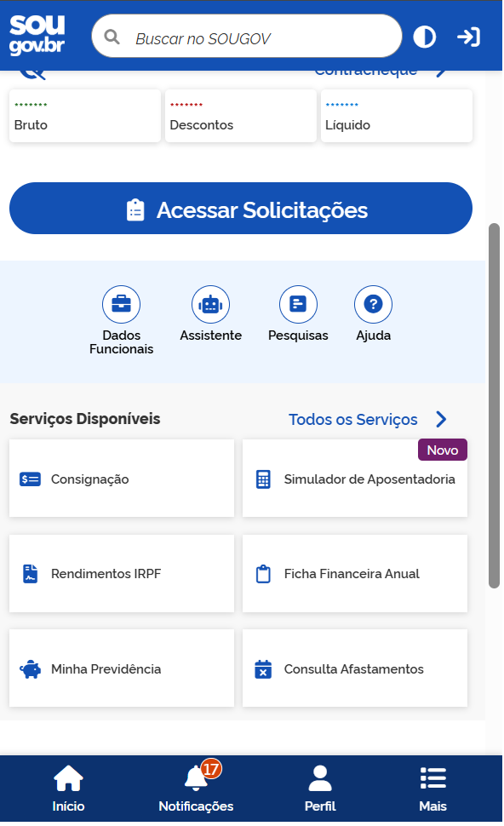Click the Acessar Solicitações button

point(241,209)
